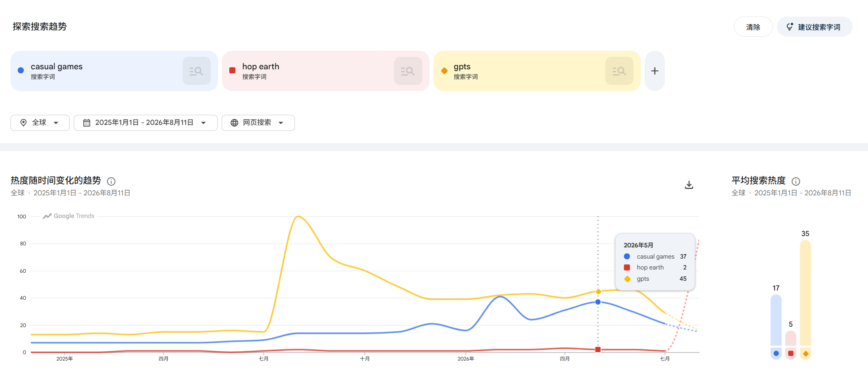Image resolution: width=868 pixels, height=371 pixels.
Task: Open 建议搜索字词 suggestions
Action: (814, 27)
